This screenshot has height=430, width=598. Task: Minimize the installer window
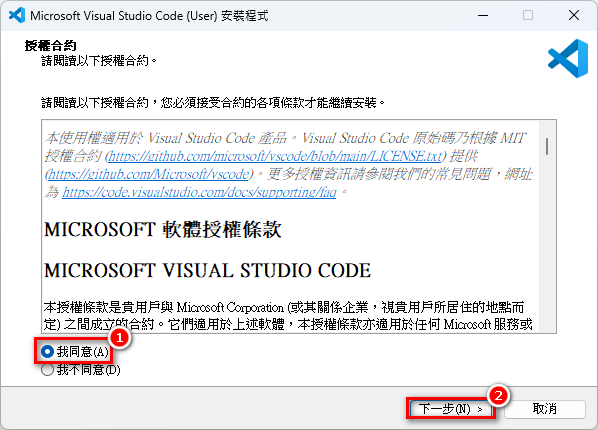click(x=483, y=15)
